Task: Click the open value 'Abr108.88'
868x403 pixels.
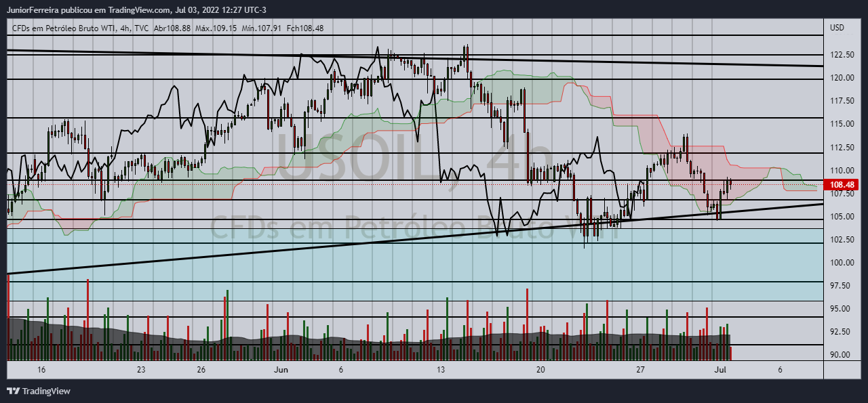Action: [172, 28]
